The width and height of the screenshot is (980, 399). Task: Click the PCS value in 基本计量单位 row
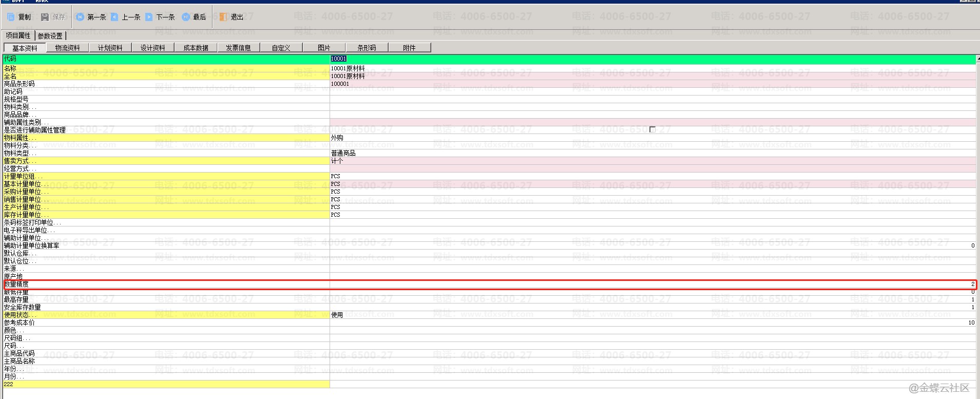(336, 184)
